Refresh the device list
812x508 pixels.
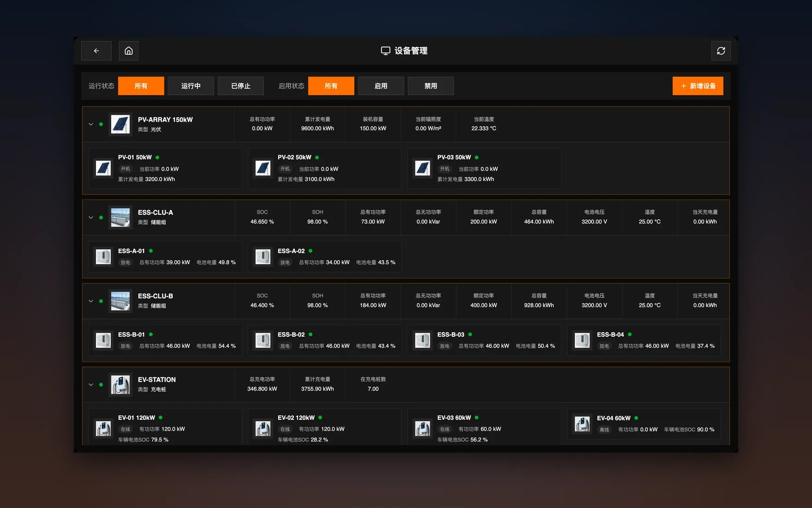(721, 51)
